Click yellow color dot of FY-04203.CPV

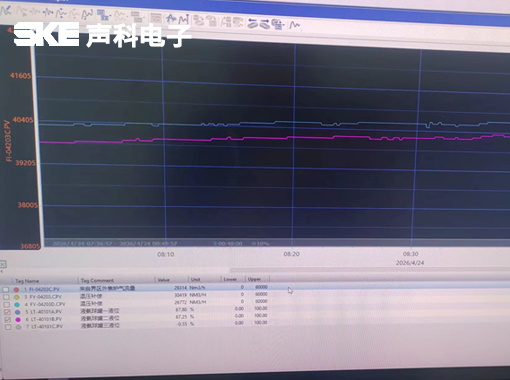[x=16, y=297]
